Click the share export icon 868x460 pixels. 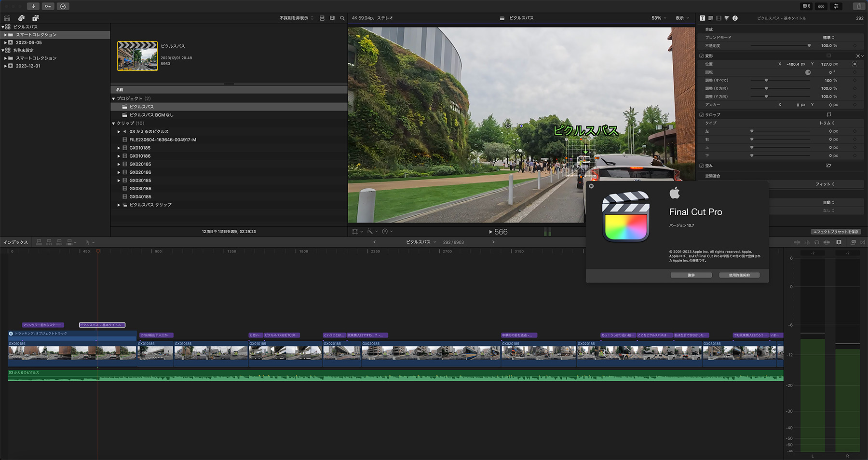[859, 6]
